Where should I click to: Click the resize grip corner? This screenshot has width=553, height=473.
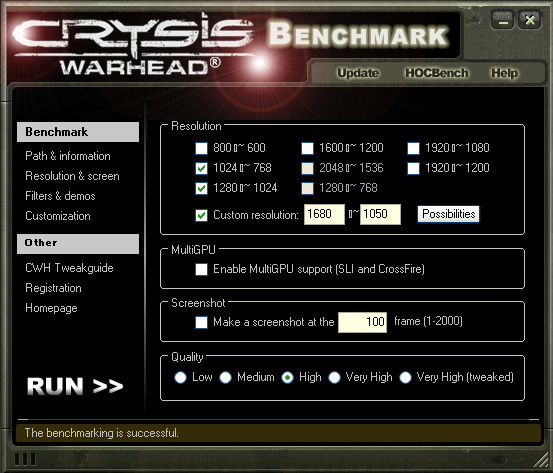click(542, 462)
